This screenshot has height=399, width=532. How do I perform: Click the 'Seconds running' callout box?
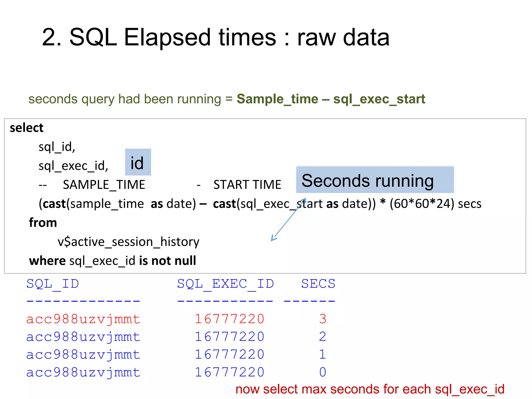pyautogui.click(x=375, y=180)
